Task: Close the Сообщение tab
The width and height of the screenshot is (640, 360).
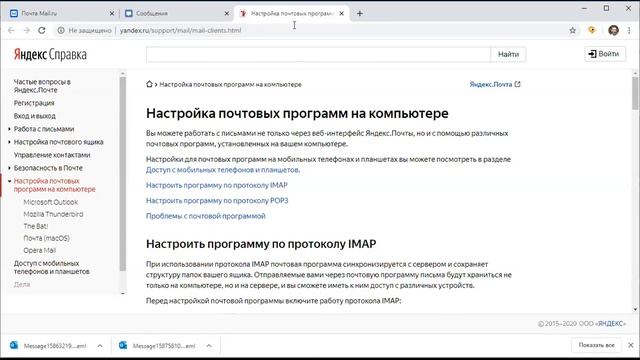Action: point(227,13)
